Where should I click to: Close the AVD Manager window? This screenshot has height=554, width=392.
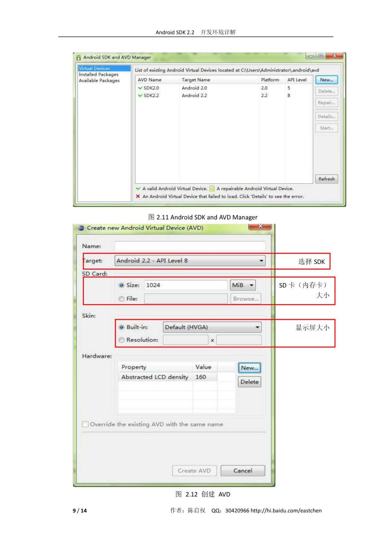click(x=335, y=56)
